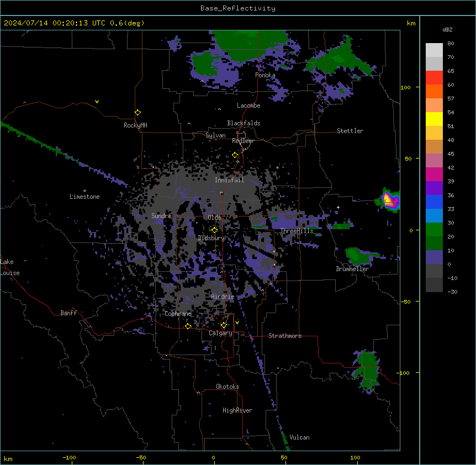Click the Drumheller label
The height and width of the screenshot is (465, 476).
352,269
